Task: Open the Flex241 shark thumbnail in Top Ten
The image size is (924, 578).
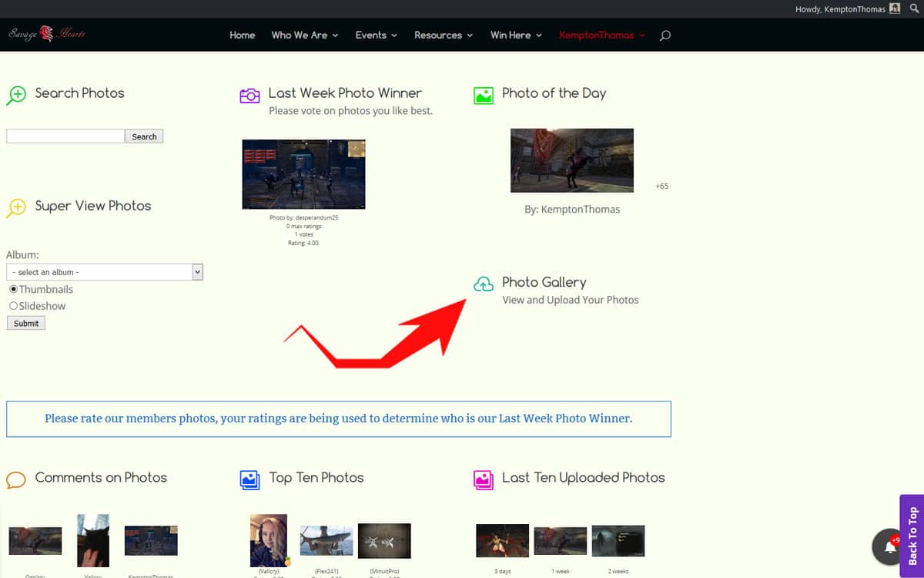Action: pyautogui.click(x=326, y=541)
